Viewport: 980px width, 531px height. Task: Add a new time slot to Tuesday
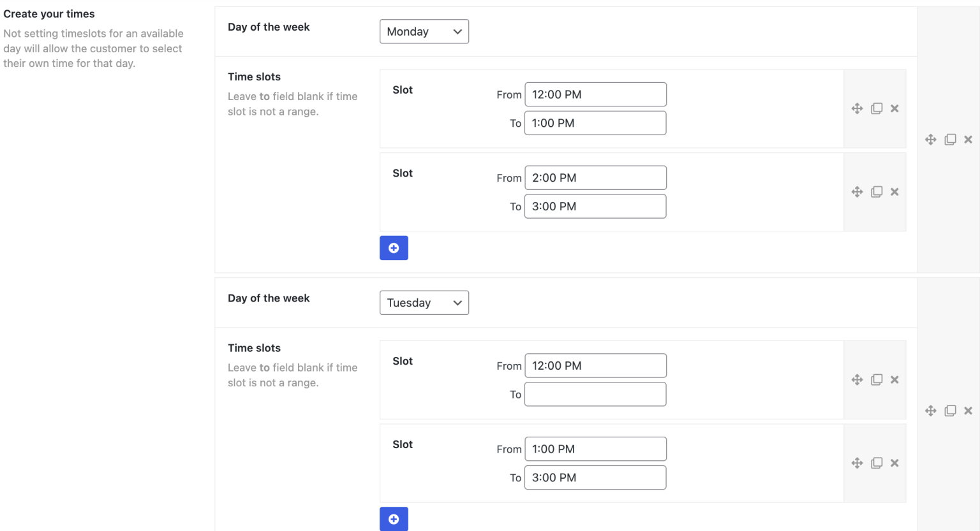(x=394, y=519)
